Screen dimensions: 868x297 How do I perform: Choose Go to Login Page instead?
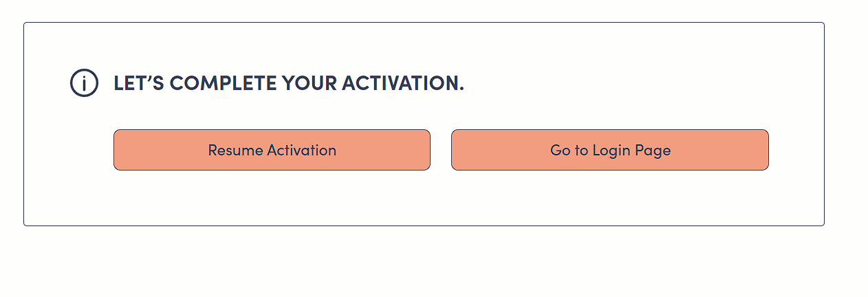coord(609,150)
